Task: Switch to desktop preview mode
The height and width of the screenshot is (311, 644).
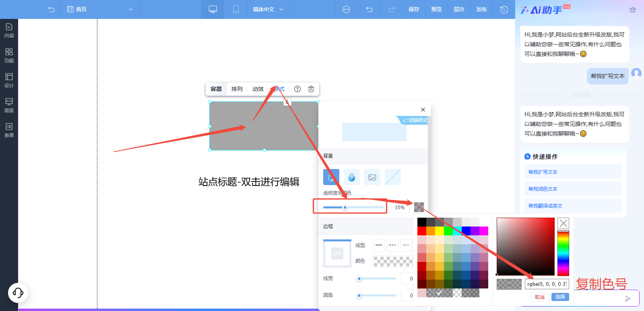Action: click(213, 9)
